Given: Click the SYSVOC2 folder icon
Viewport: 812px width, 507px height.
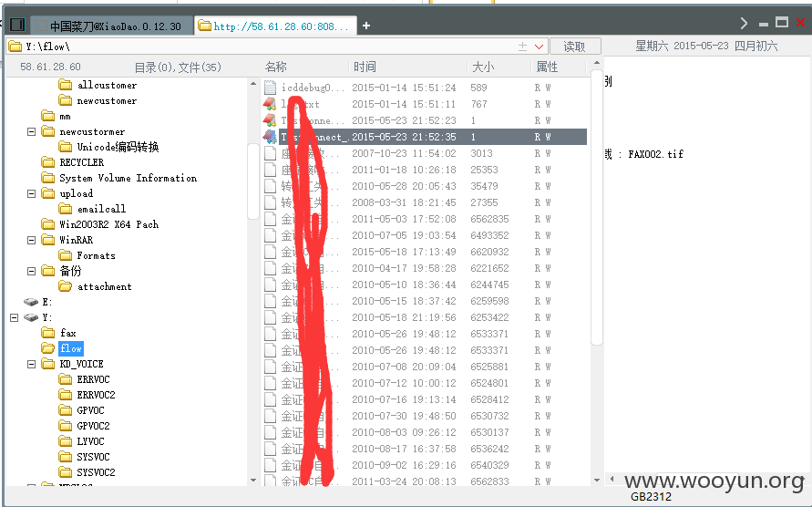Looking at the screenshot, I should 66,472.
